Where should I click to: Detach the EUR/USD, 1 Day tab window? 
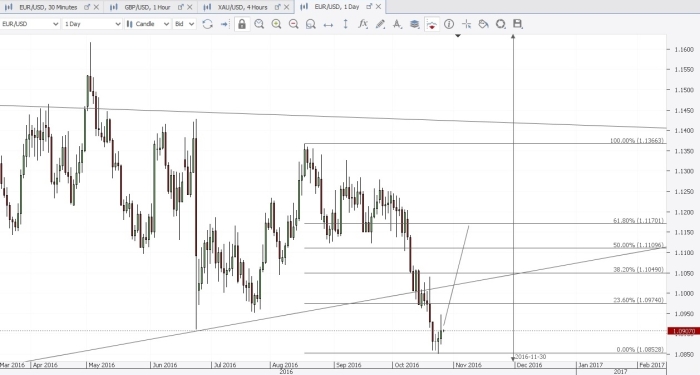click(x=369, y=7)
